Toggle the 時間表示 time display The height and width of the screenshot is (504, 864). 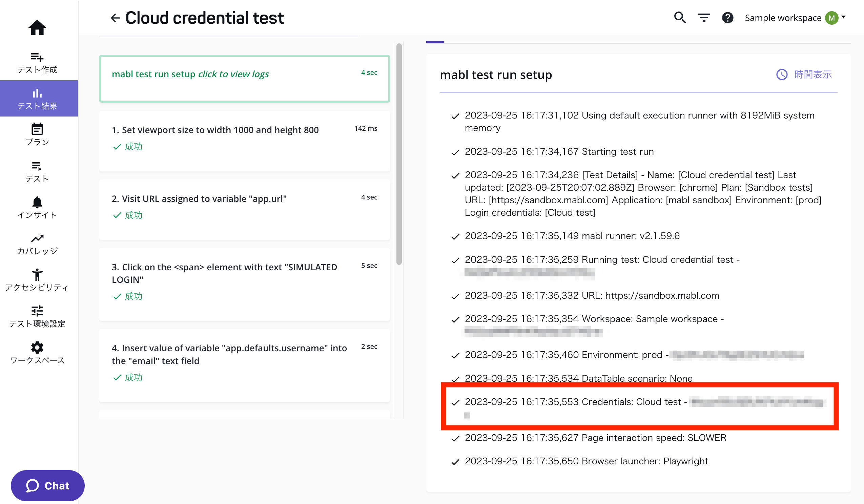[x=804, y=75]
